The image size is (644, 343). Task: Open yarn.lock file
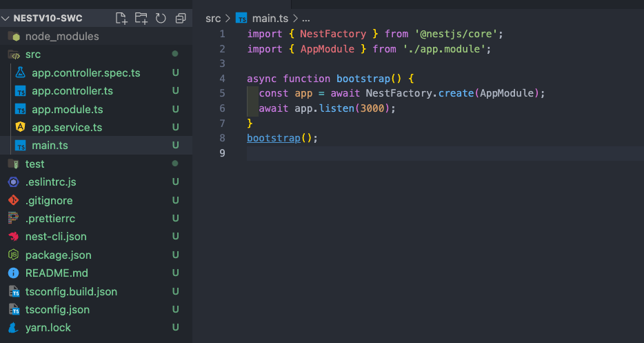(96, 327)
